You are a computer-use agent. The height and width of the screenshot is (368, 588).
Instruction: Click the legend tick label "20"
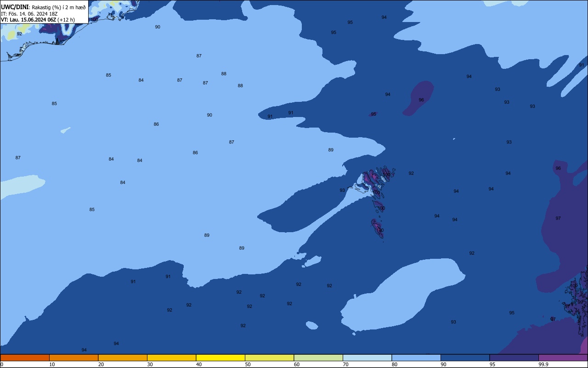pyautogui.click(x=101, y=364)
